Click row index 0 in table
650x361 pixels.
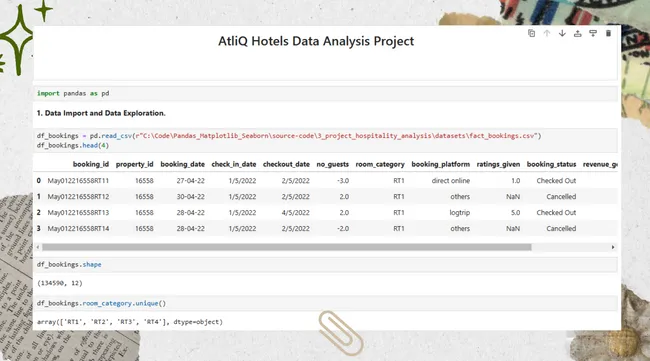pyautogui.click(x=39, y=181)
